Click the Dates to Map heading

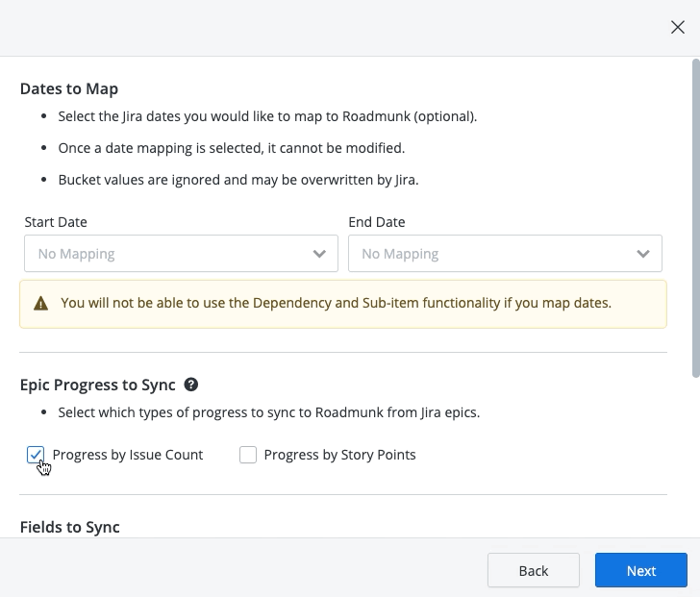[69, 89]
